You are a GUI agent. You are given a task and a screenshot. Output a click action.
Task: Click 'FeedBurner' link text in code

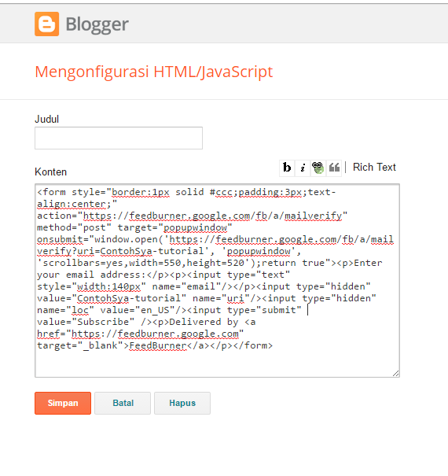point(158,345)
